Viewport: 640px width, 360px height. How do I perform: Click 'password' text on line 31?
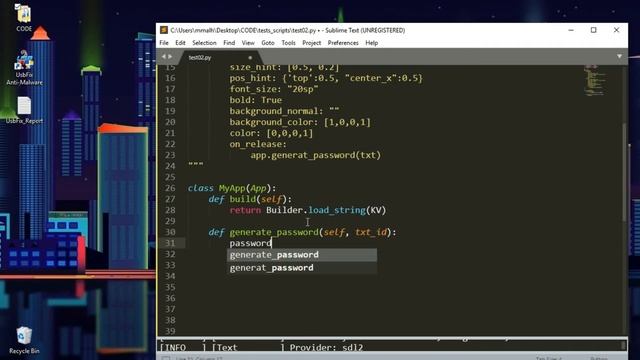[x=250, y=243]
